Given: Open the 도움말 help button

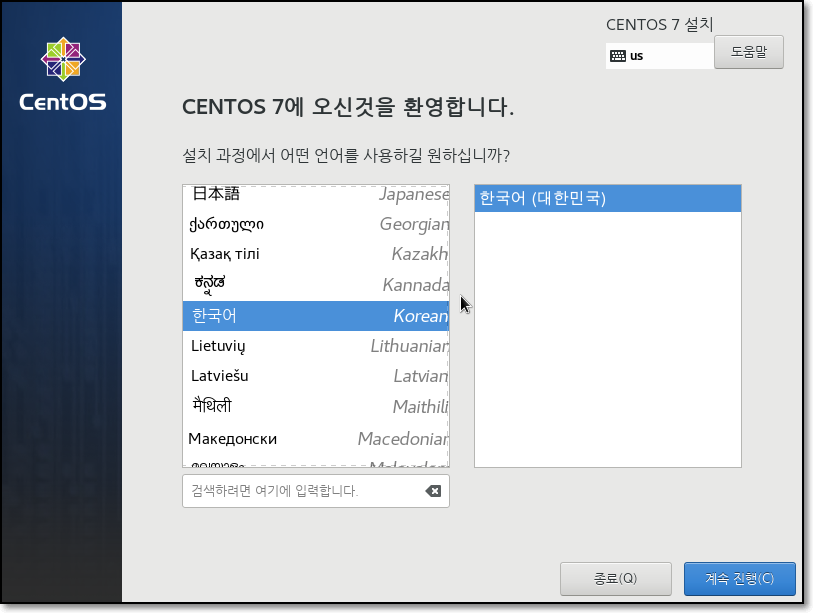Looking at the screenshot, I should point(748,52).
